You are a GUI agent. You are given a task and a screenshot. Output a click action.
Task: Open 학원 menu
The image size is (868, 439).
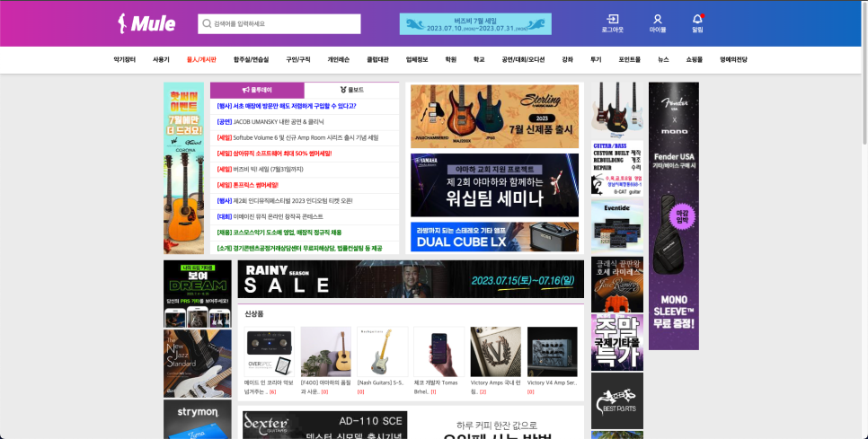450,60
